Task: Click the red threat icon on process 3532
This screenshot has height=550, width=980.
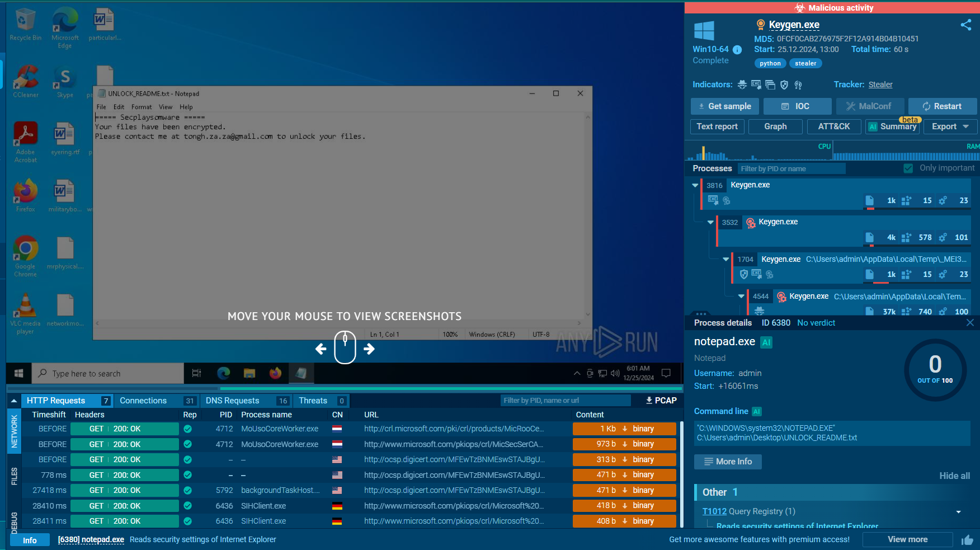Action: 751,223
